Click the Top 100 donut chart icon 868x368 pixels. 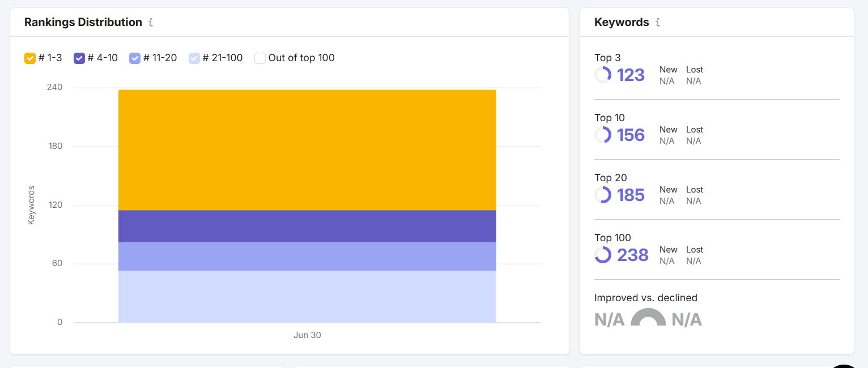coord(603,255)
